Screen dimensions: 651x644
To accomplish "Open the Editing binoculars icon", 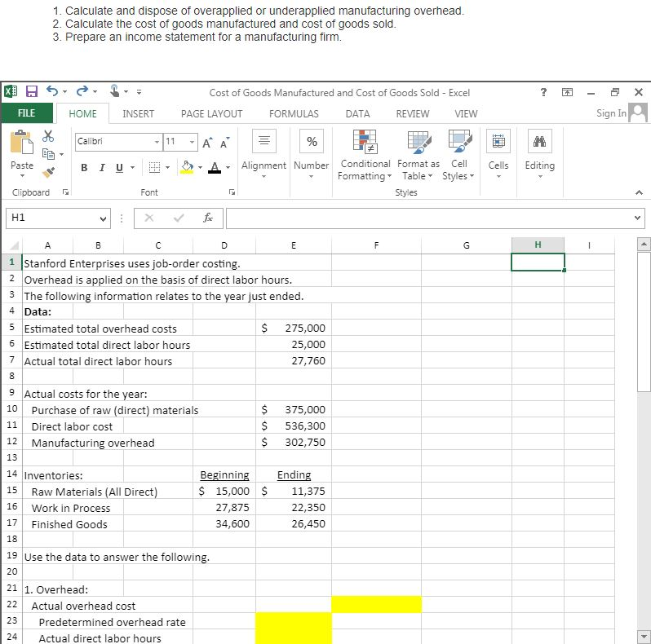I will tap(539, 141).
